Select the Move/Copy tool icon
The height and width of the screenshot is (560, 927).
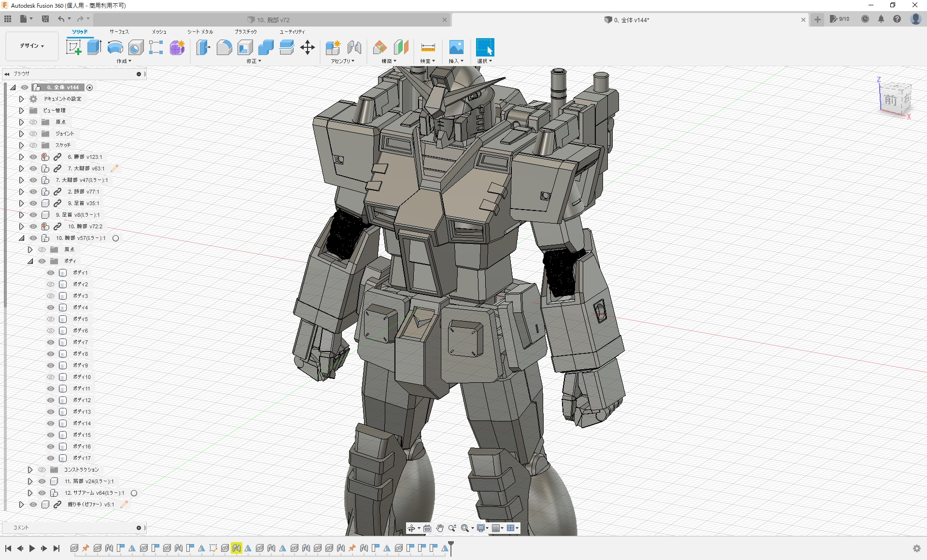(x=308, y=47)
